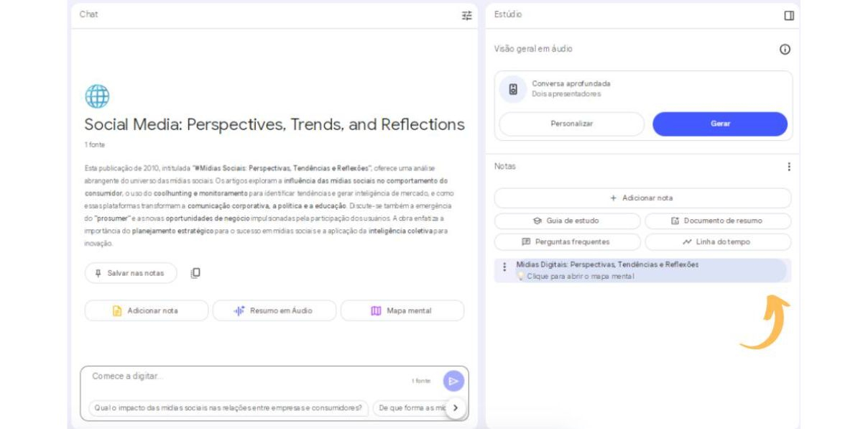Viewport: 868px width, 429px height.
Task: Generate Resumo em Áudio
Action: tap(274, 311)
